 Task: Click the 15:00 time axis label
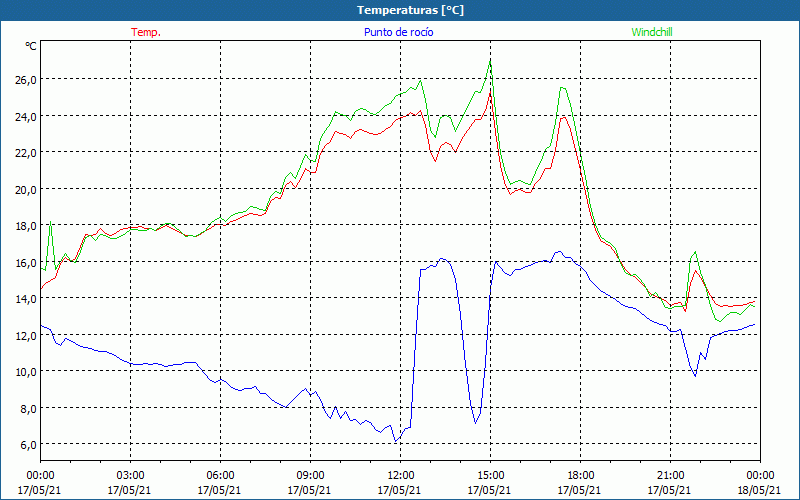(490, 476)
